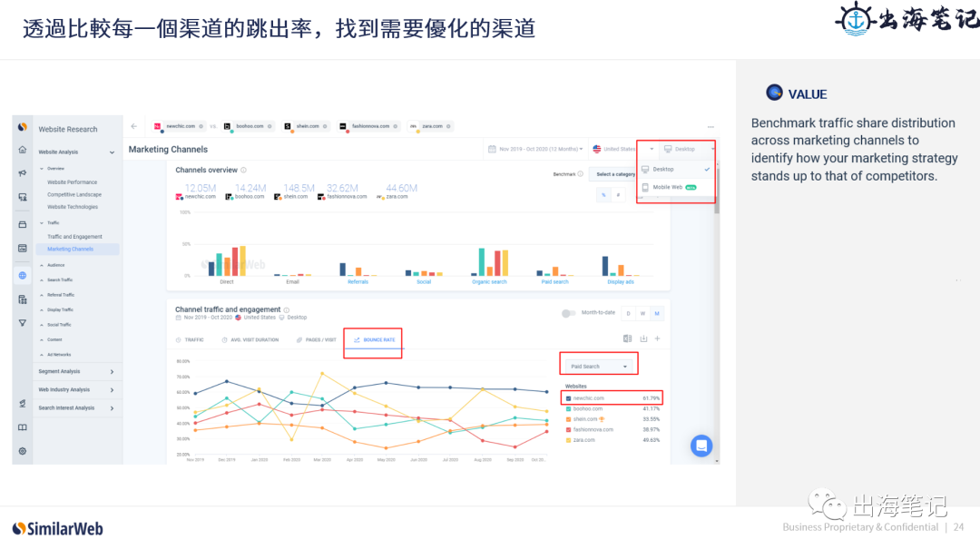The width and height of the screenshot is (980, 549).
Task: Open the Nov 2019 - Oct 2020 date range dropdown
Action: [x=535, y=150]
